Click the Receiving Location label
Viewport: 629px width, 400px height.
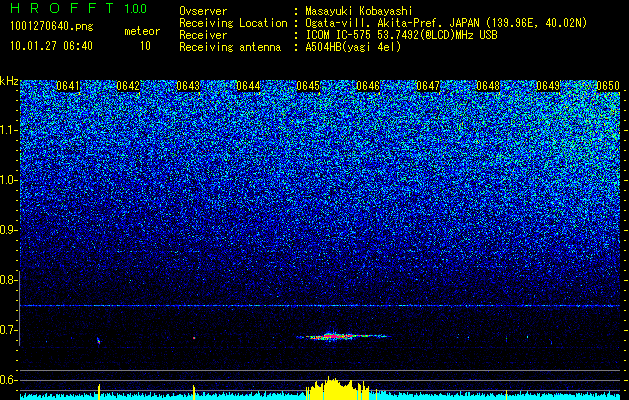coord(233,23)
